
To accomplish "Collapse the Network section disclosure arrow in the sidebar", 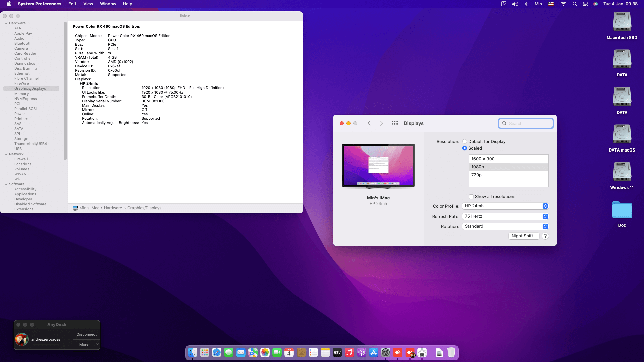I will click(x=6, y=154).
